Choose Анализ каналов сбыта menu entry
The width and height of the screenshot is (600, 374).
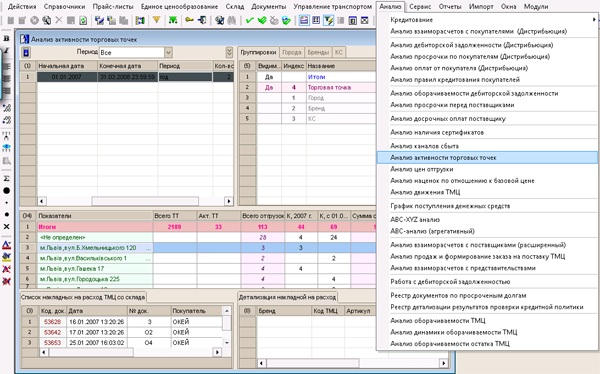coord(424,146)
